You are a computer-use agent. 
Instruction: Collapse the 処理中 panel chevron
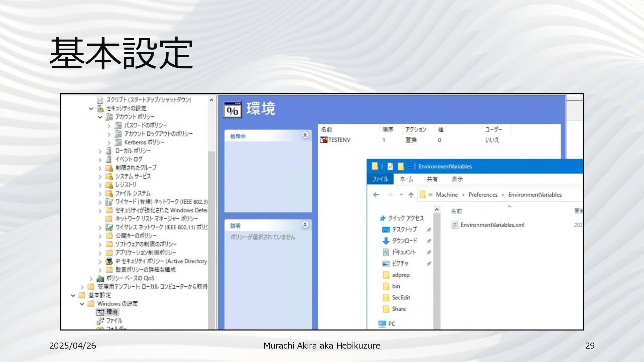[305, 135]
